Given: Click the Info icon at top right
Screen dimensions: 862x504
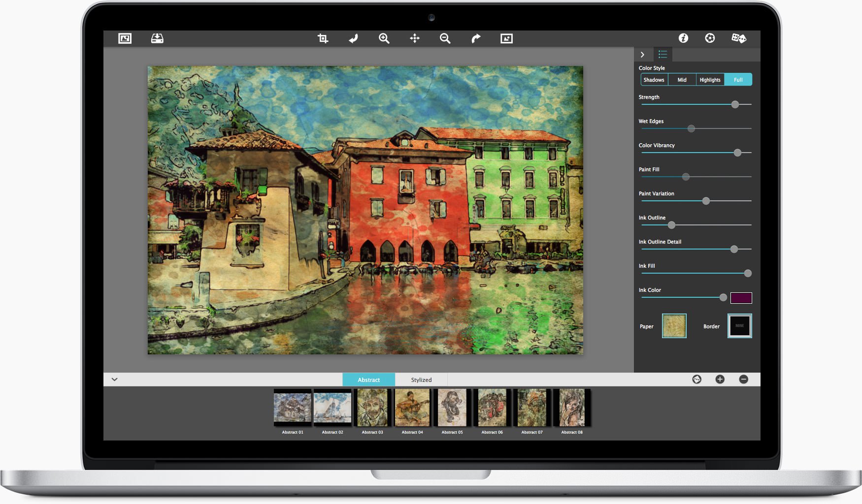Looking at the screenshot, I should [683, 38].
